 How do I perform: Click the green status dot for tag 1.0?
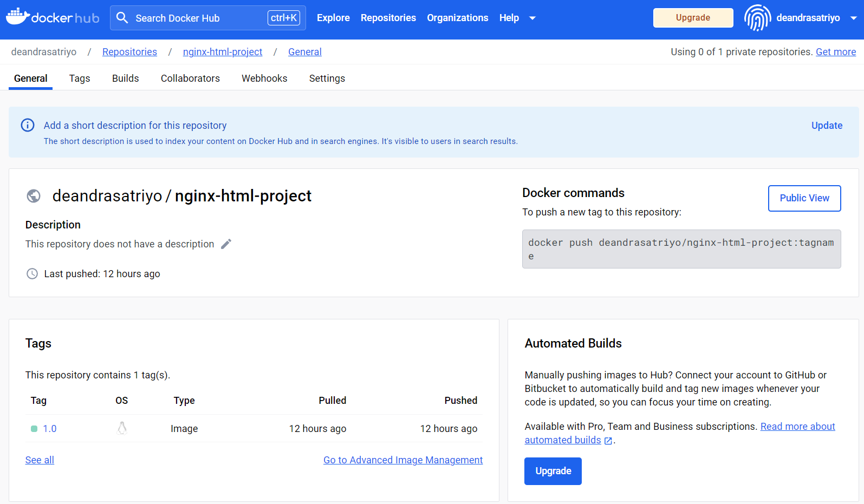point(34,429)
